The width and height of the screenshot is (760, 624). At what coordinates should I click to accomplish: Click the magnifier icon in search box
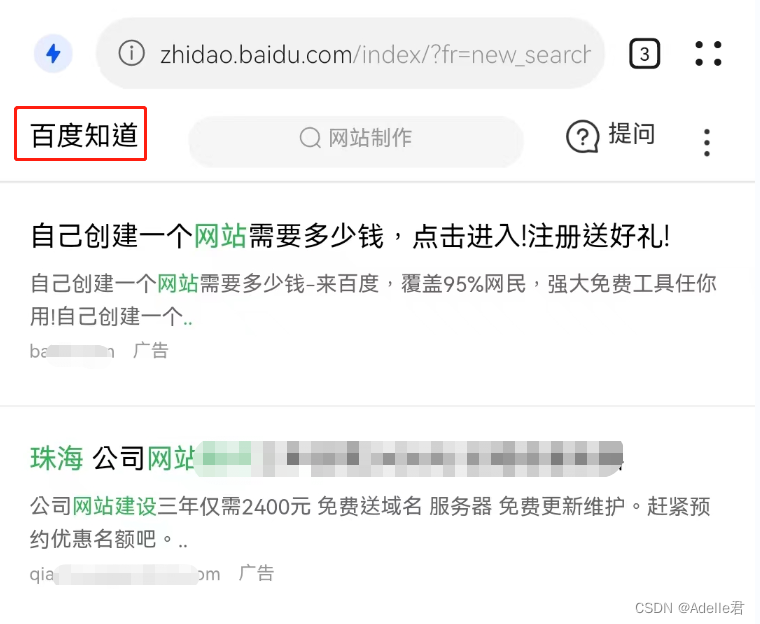pos(310,138)
